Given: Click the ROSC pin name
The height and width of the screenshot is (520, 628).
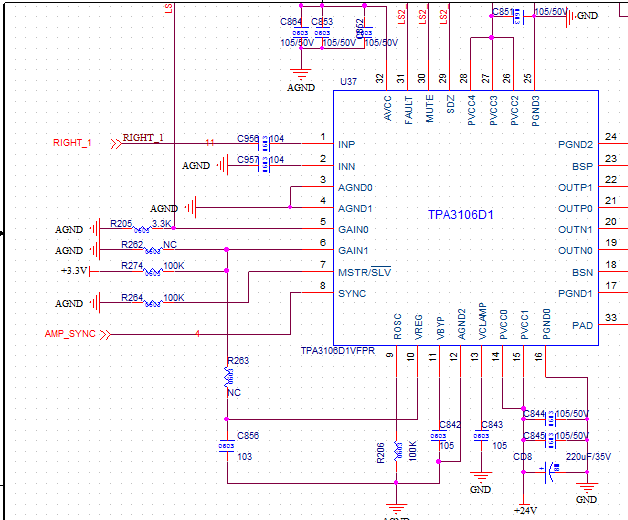Looking at the screenshot, I should pyautogui.click(x=397, y=327).
